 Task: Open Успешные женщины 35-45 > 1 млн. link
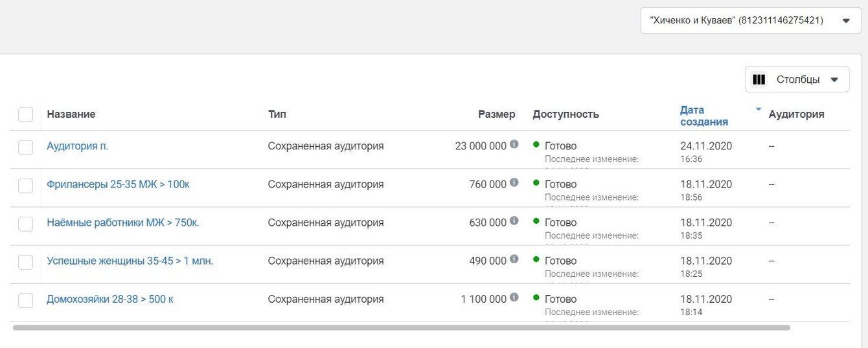(x=130, y=261)
